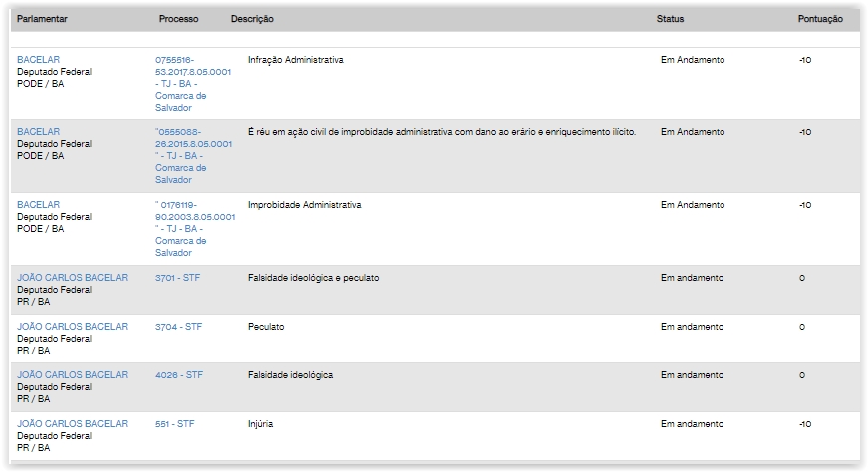This screenshot has width=868, height=472.
Task: Click the Processo column header
Action: click(178, 20)
